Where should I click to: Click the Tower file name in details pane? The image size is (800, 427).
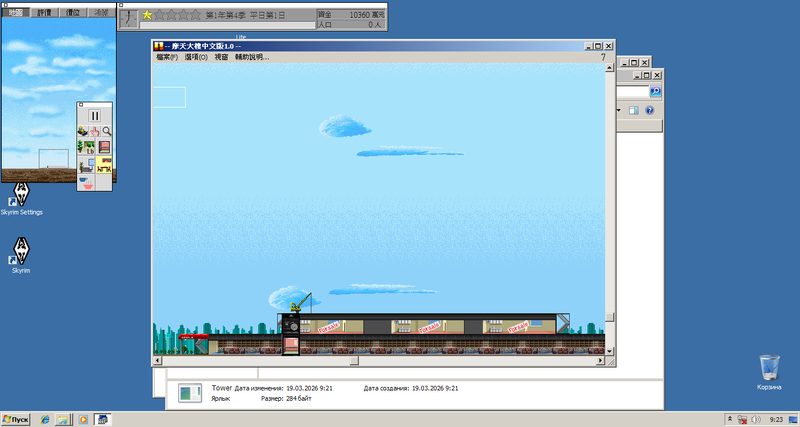[221, 388]
